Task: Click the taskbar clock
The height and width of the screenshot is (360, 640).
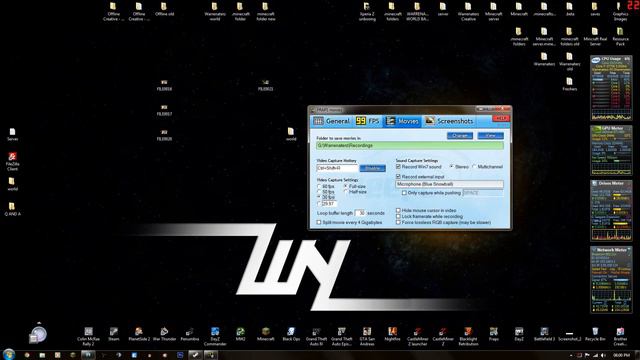Action: click(x=621, y=355)
